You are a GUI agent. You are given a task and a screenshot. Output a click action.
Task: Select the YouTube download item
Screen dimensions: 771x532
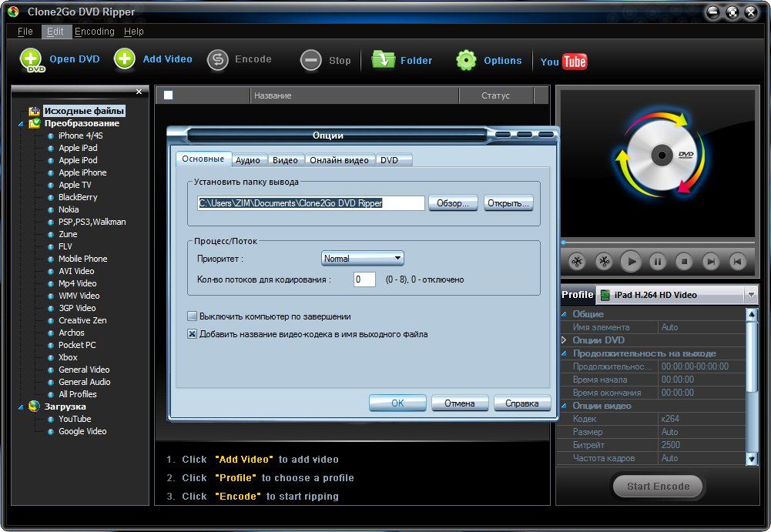(75, 419)
